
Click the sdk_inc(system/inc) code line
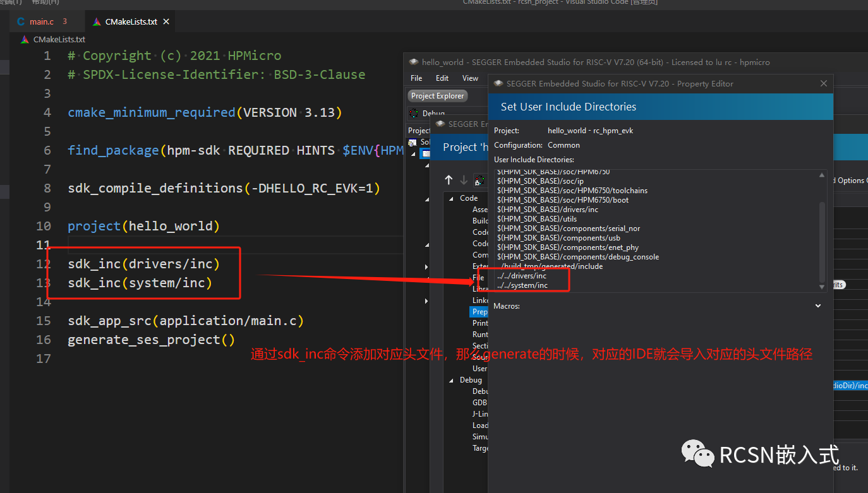tap(140, 283)
